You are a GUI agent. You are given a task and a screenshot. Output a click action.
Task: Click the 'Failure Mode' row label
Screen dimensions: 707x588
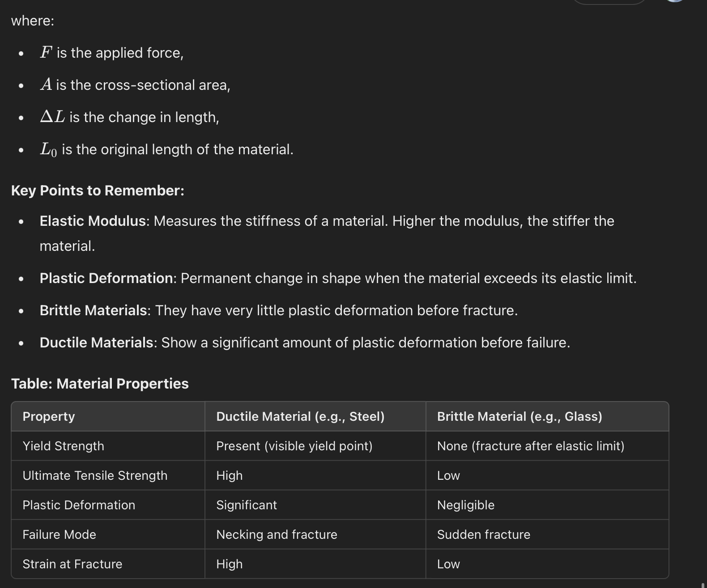[x=60, y=534]
